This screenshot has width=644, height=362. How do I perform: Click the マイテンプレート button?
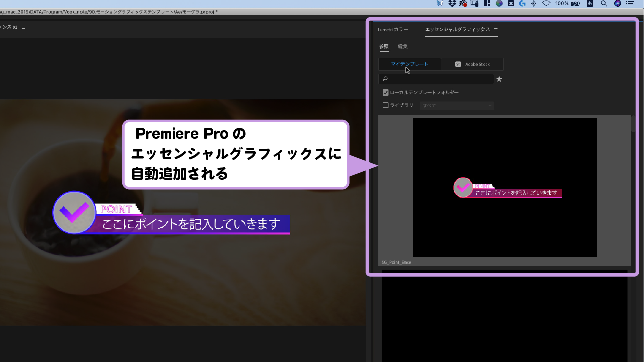410,64
